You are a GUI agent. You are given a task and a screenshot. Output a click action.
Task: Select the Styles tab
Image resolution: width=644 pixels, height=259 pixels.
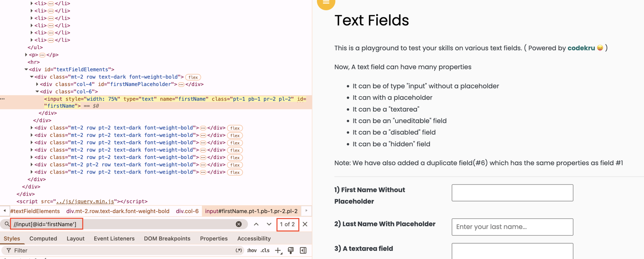tap(12, 238)
